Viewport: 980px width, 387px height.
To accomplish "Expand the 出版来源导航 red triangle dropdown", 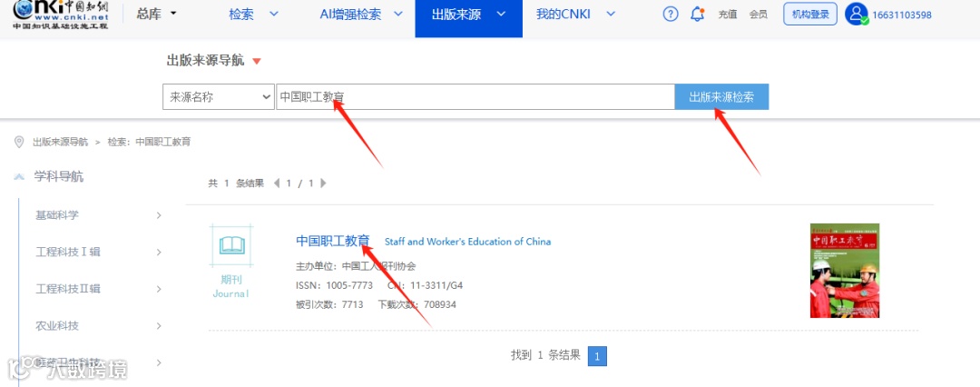I will click(x=256, y=62).
